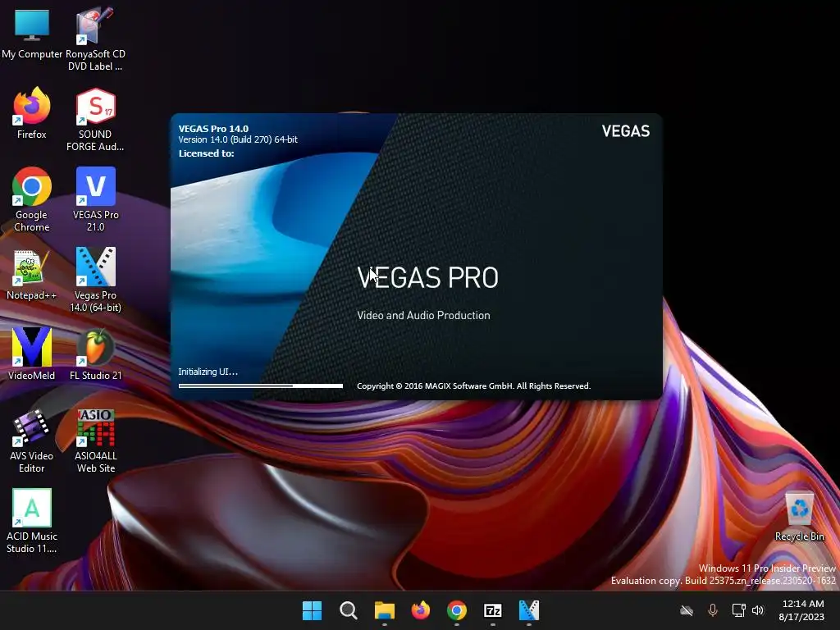
Task: Click the 'Initializing UI...' status text
Action: click(x=208, y=372)
